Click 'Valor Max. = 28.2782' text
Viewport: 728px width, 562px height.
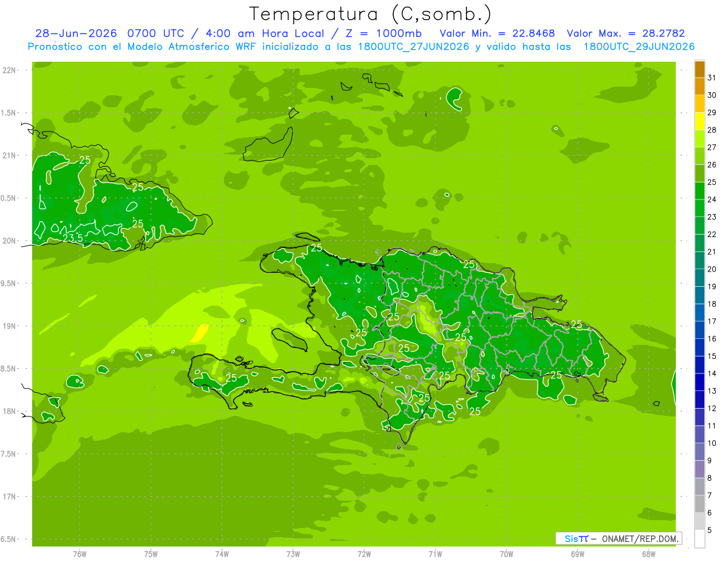tap(625, 33)
